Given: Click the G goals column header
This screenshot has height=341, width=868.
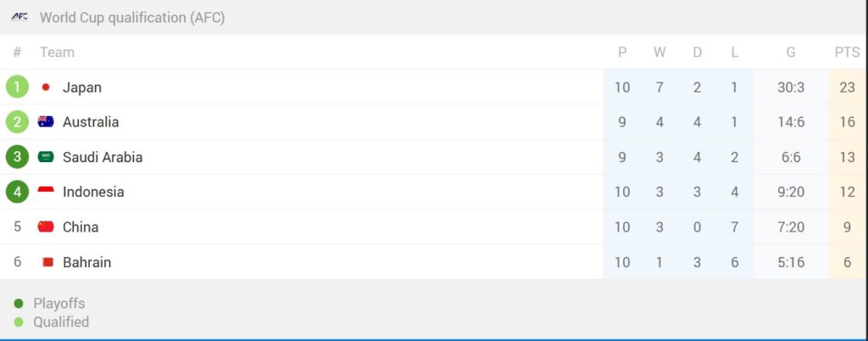Looking at the screenshot, I should (791, 53).
